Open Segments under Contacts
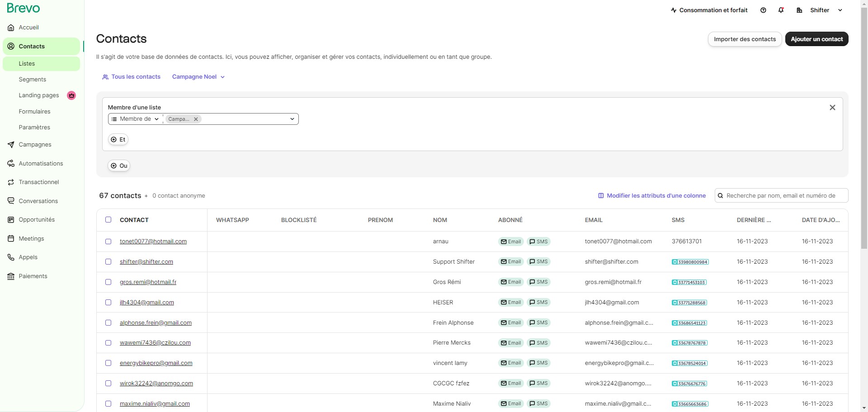 point(33,80)
